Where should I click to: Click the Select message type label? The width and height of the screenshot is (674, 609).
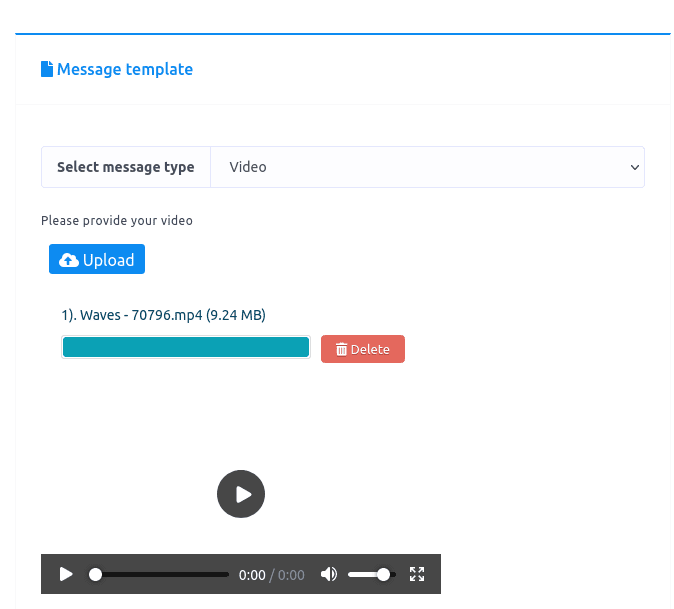click(126, 167)
